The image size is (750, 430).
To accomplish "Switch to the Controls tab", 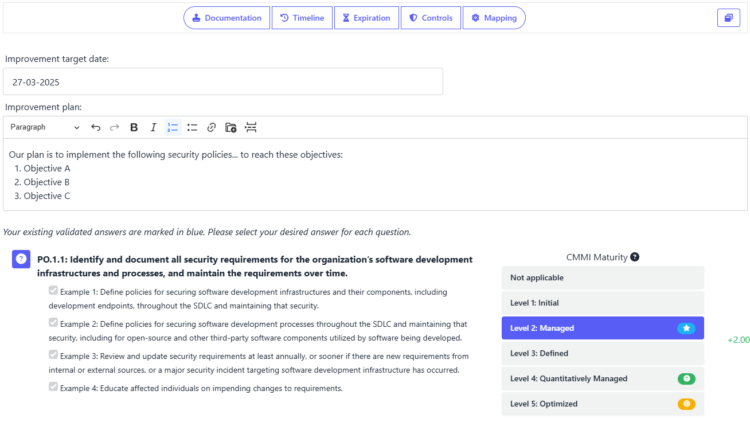I will tap(430, 18).
